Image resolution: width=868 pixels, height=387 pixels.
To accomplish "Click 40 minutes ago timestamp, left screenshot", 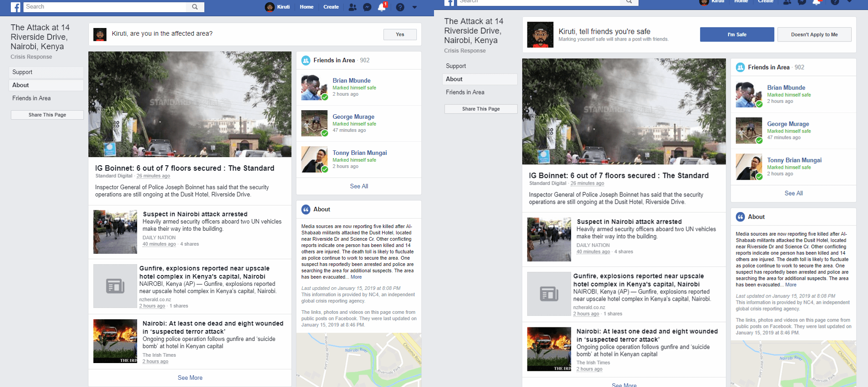I will coord(159,244).
